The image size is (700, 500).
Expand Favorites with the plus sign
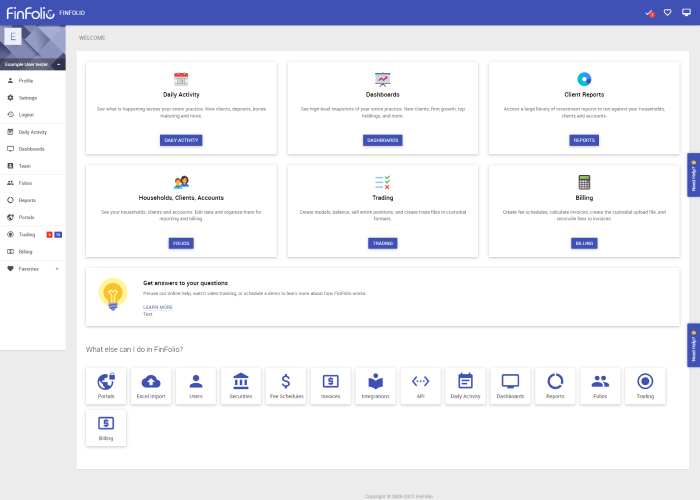[57, 269]
